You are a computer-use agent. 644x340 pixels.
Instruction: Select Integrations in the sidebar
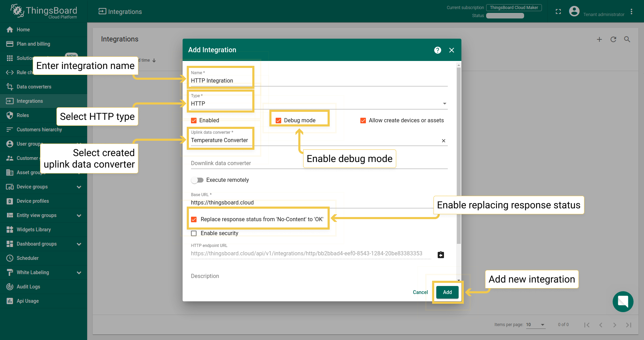[44, 101]
